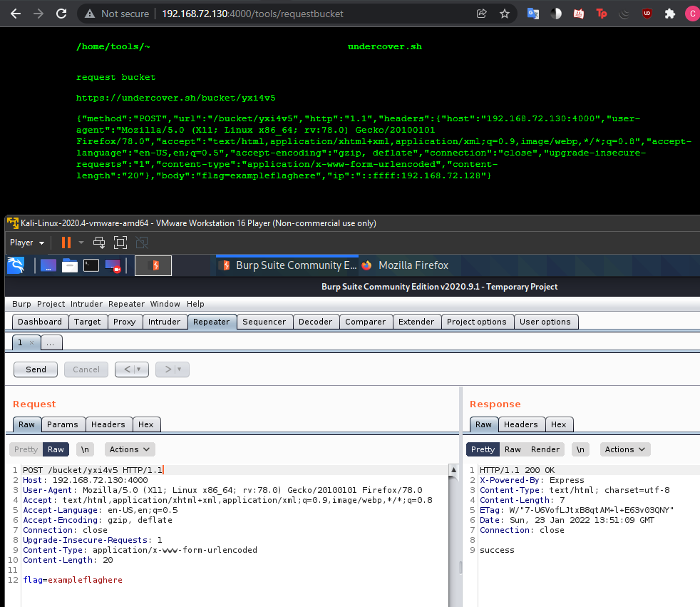This screenshot has height=607, width=700.
Task: Open the Extender tab
Action: (416, 322)
